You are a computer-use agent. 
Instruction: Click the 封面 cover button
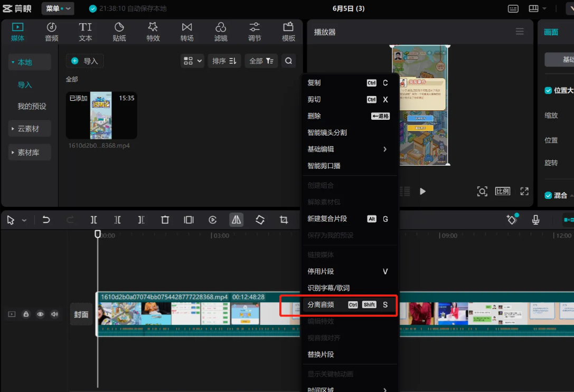pyautogui.click(x=81, y=314)
